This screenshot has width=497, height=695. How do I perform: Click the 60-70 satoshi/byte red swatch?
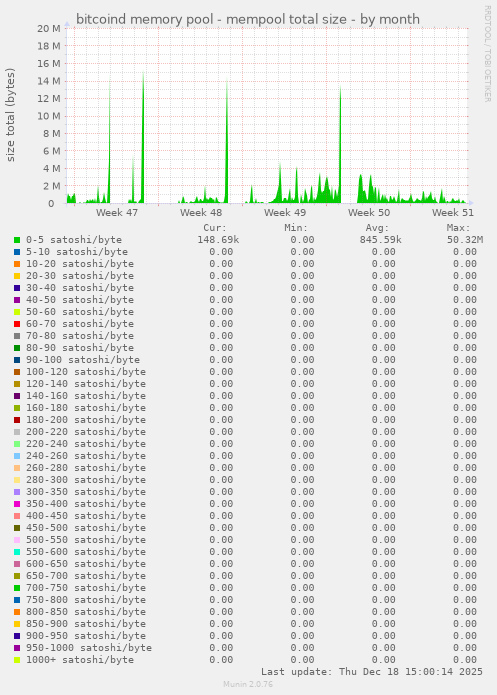click(17, 324)
